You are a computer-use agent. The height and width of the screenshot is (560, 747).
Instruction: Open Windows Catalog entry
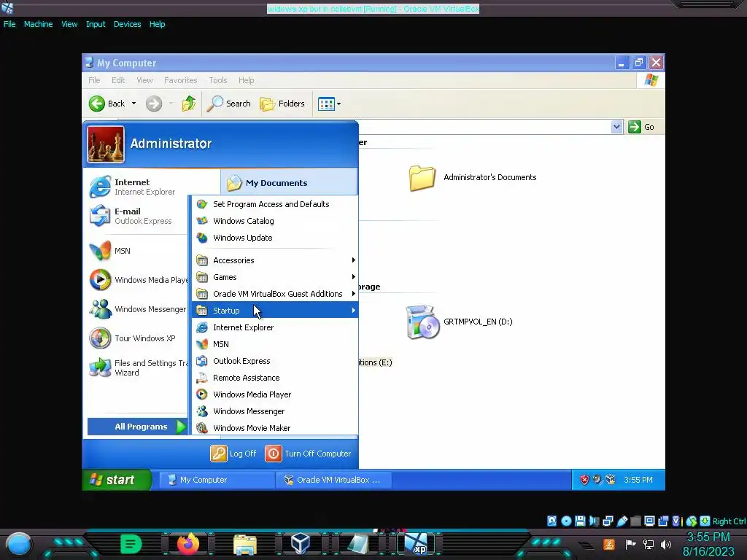pyautogui.click(x=275, y=221)
